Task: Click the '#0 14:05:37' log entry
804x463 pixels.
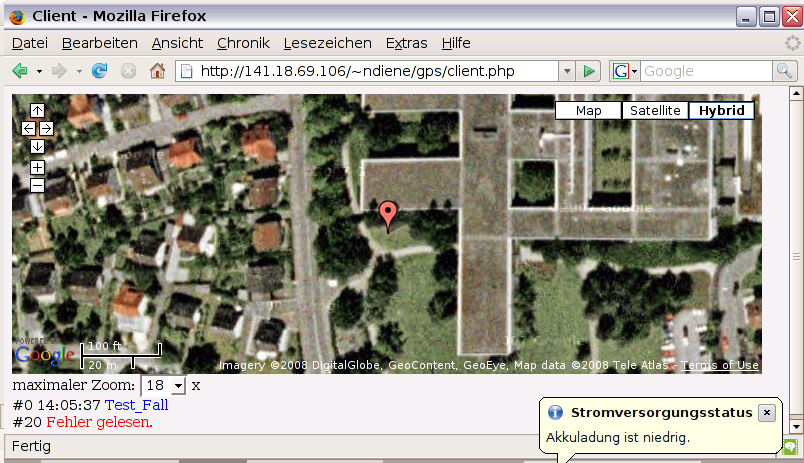Action: tap(56, 405)
